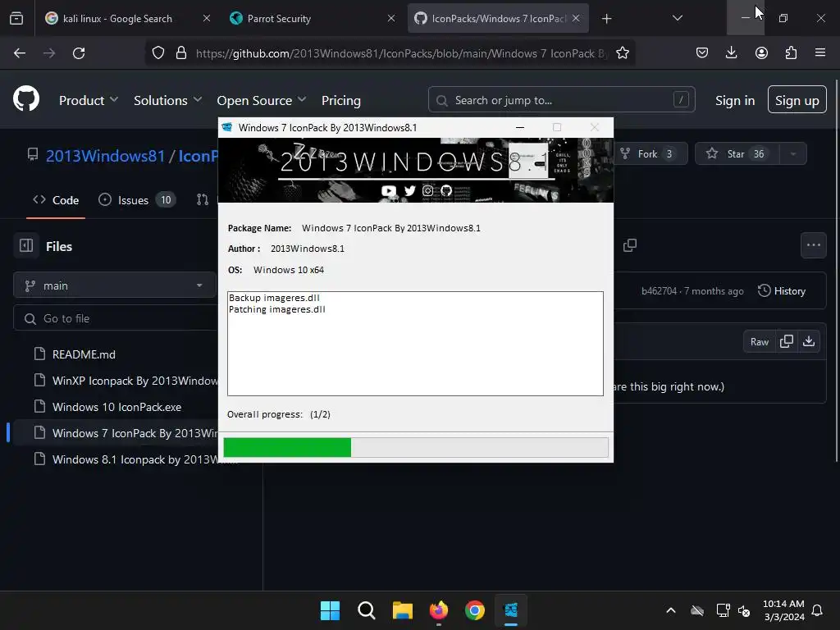
Task: Open Firefox downloads icon
Action: click(731, 52)
